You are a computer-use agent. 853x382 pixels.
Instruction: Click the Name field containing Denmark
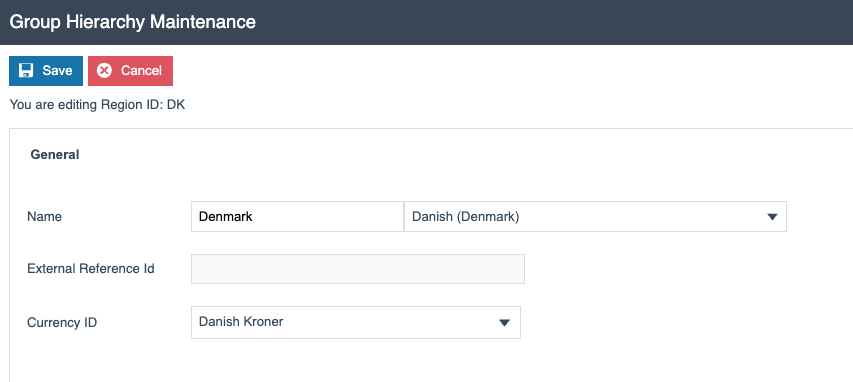pos(298,217)
